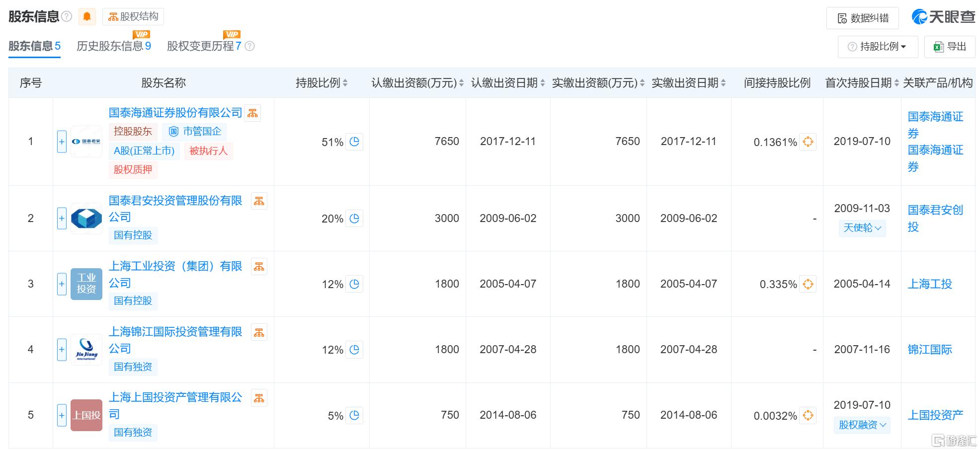Click pie chart icon for 上海工业投资 12%
This screenshot has width=980, height=451.
tap(354, 284)
